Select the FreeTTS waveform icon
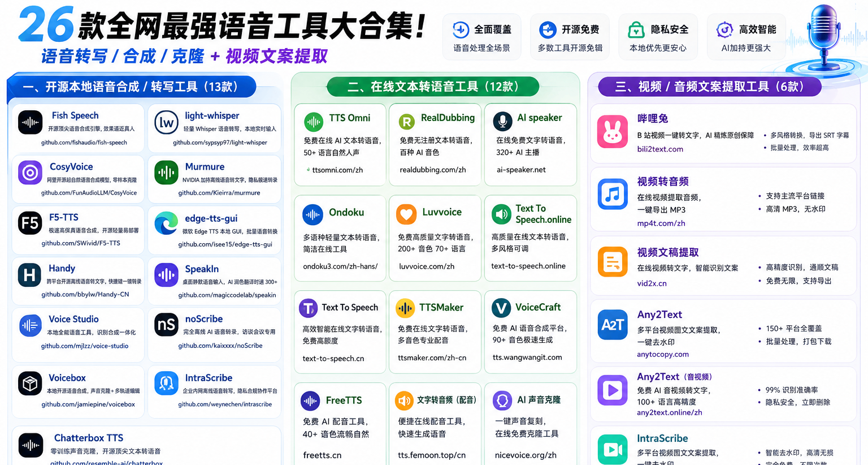This screenshot has width=868, height=465. pyautogui.click(x=310, y=401)
